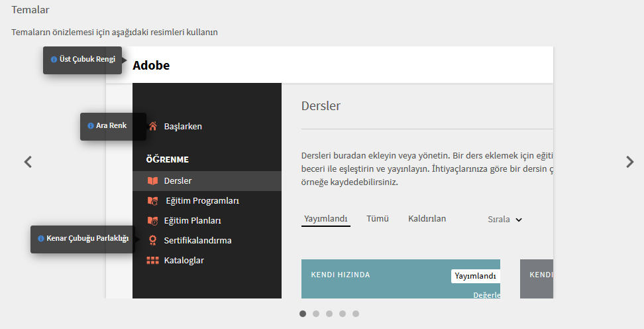
Task: Click the info icon on Ara Renk
Action: point(91,125)
